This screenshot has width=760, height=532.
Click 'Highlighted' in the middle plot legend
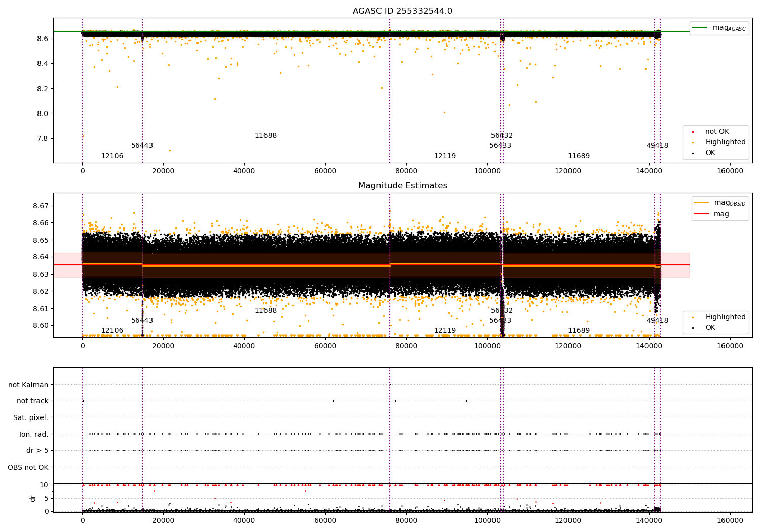(x=726, y=317)
